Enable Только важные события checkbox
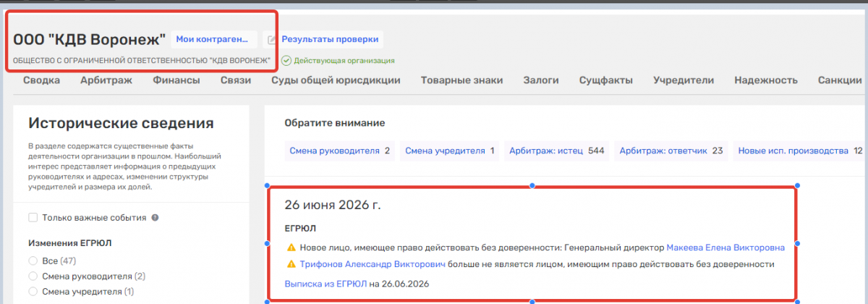 (33, 217)
